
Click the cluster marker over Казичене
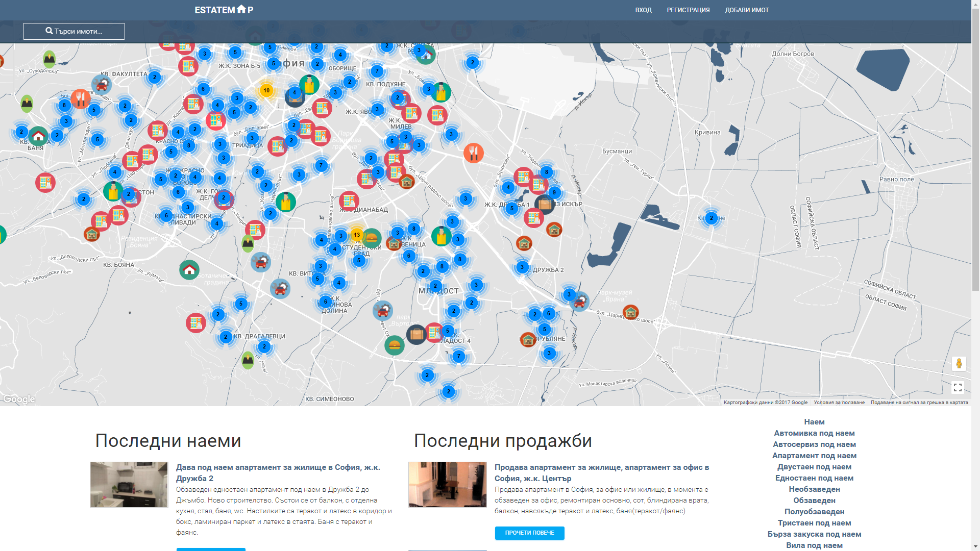(x=712, y=218)
